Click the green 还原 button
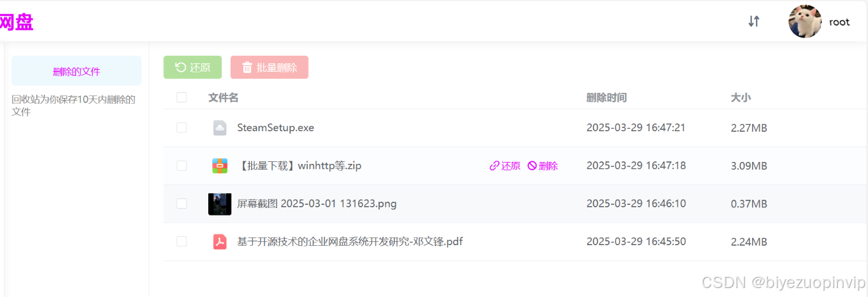Image resolution: width=868 pixels, height=297 pixels. pyautogui.click(x=193, y=67)
